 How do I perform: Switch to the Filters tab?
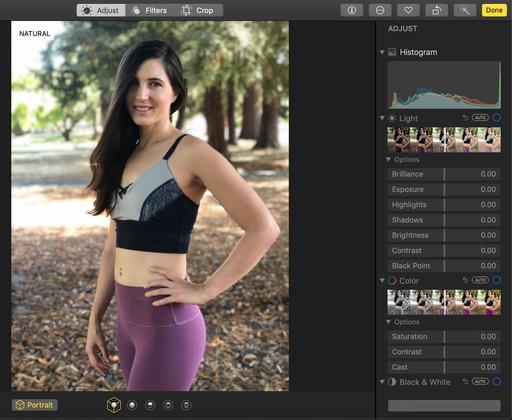(x=150, y=10)
